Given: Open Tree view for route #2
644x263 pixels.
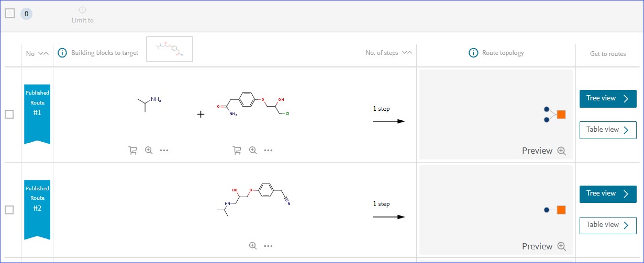Looking at the screenshot, I should coord(607,193).
